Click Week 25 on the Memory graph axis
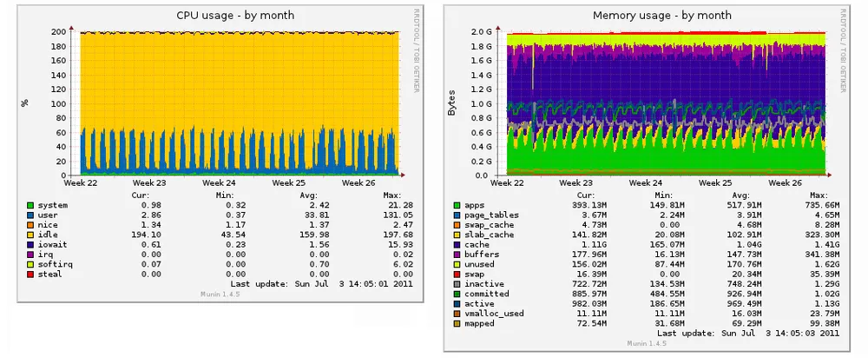 (x=715, y=183)
